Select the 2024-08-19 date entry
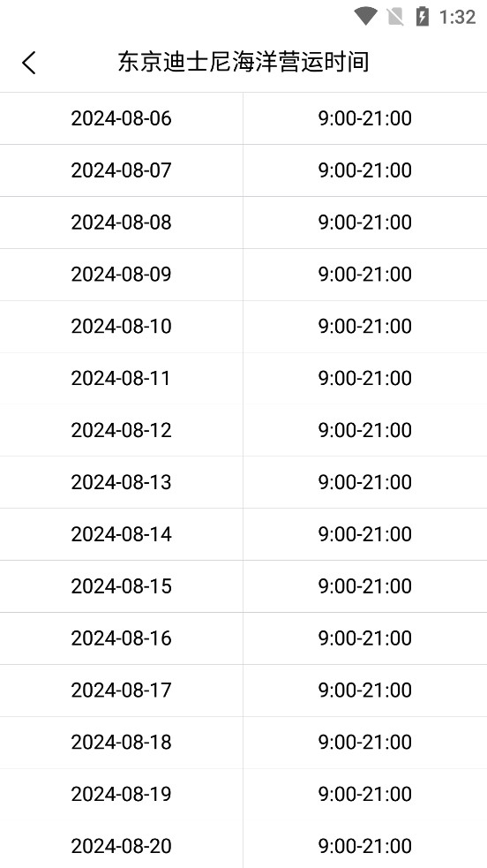Viewport: 487px width, 868px height. [x=121, y=795]
